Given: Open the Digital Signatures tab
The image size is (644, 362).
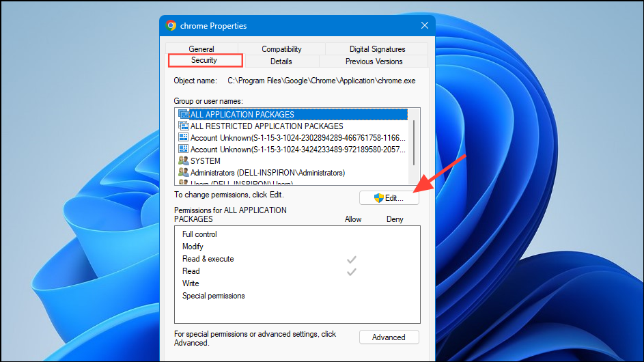Looking at the screenshot, I should click(377, 49).
